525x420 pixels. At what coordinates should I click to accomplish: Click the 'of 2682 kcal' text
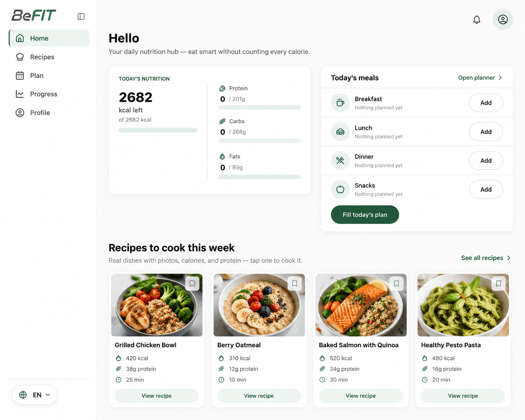coord(135,120)
